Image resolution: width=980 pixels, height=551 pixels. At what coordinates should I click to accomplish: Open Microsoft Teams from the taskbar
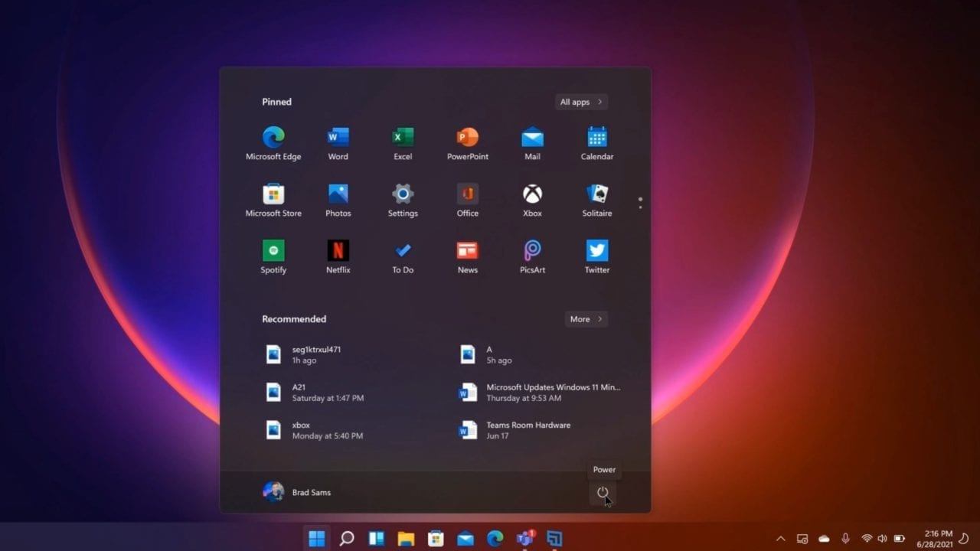tap(525, 539)
